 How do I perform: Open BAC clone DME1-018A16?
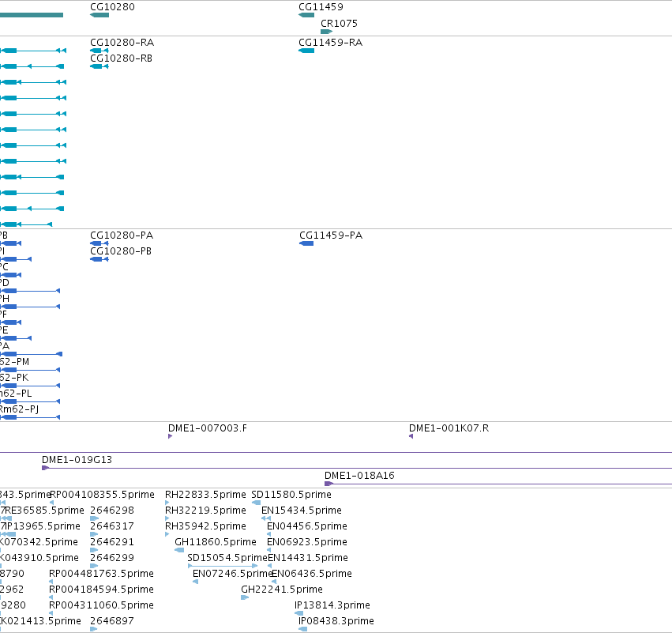(359, 476)
